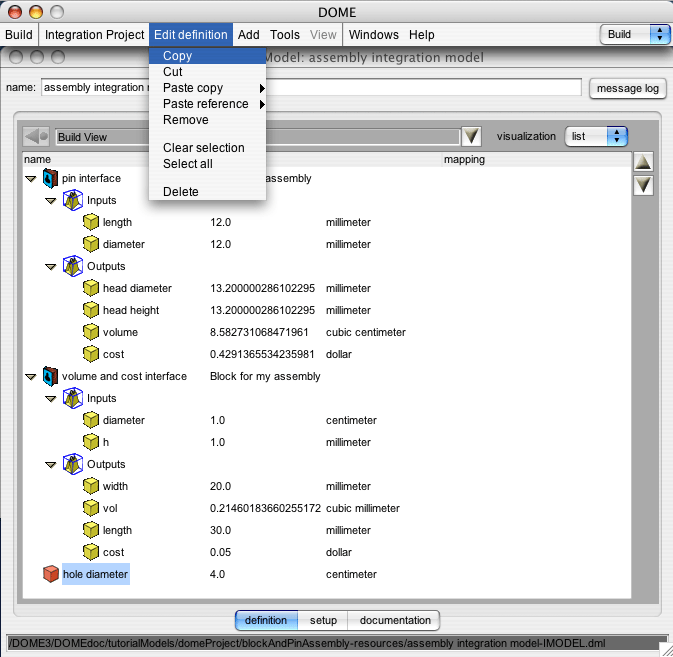Click the parameter icon of length 12.0
The height and width of the screenshot is (657, 673).
[91, 222]
